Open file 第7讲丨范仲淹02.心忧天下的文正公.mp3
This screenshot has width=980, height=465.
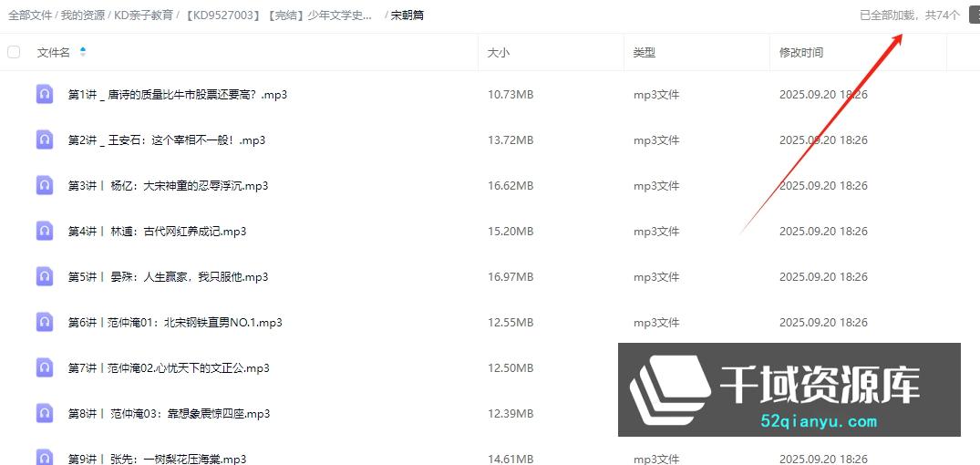tap(169, 368)
